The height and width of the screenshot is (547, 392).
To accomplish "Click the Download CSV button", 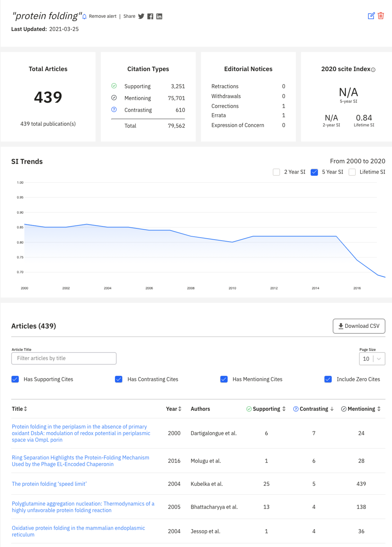I will point(359,326).
